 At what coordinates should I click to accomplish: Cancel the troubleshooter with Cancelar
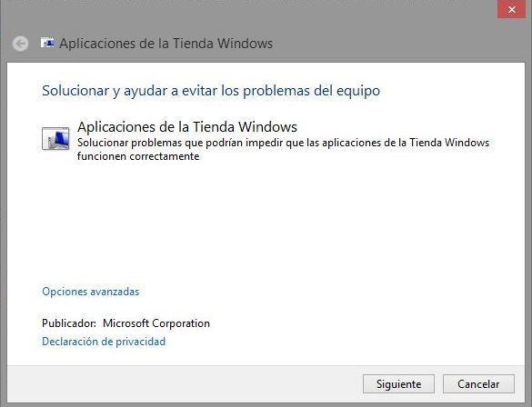478,384
